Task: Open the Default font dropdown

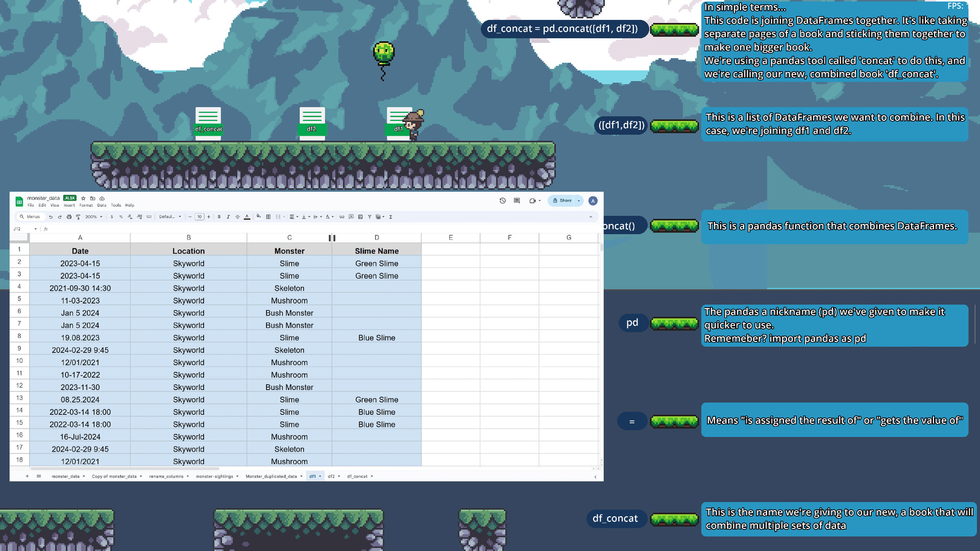Action: (169, 217)
